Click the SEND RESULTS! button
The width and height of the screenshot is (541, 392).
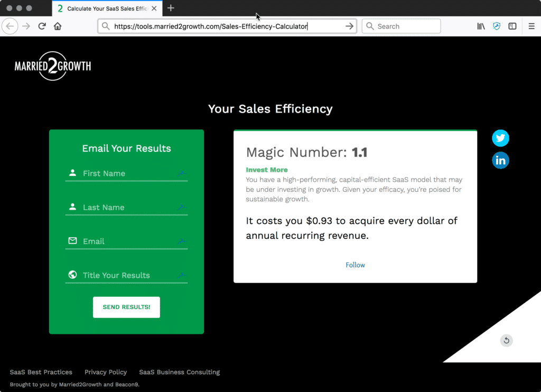point(126,307)
